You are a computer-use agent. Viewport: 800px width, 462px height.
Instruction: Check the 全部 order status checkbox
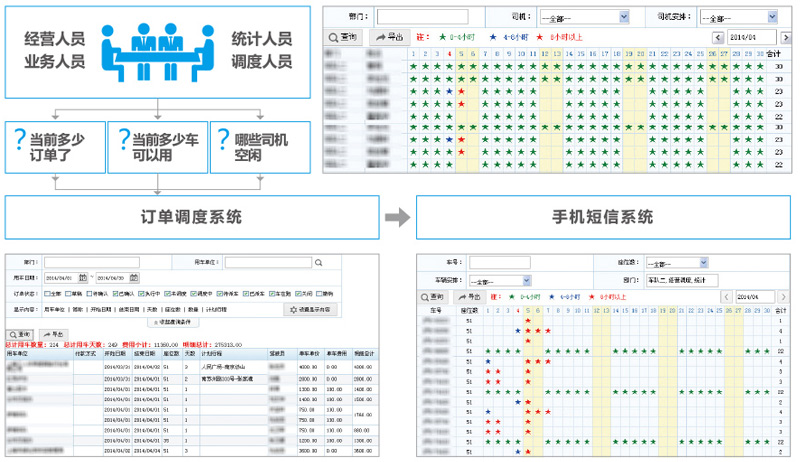48,294
